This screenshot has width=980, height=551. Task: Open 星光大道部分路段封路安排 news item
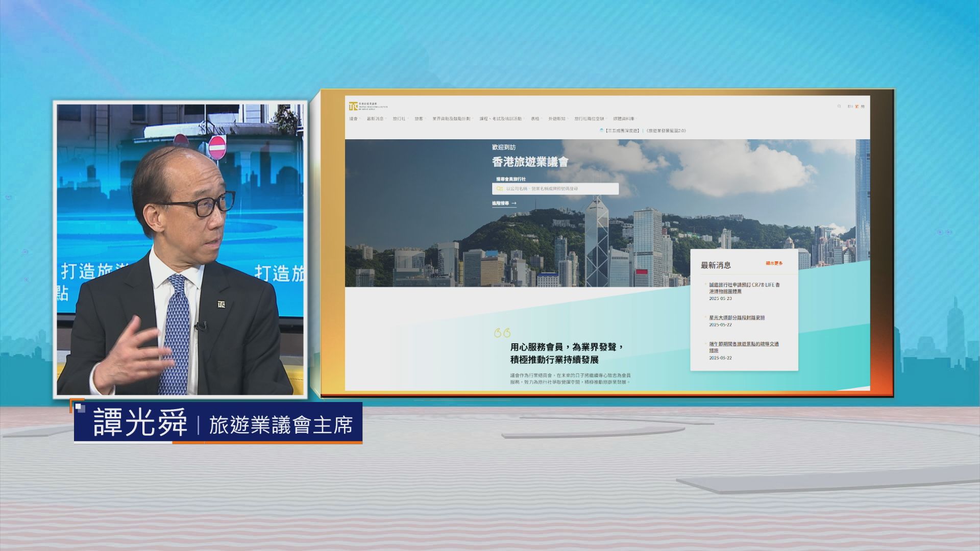click(x=737, y=318)
